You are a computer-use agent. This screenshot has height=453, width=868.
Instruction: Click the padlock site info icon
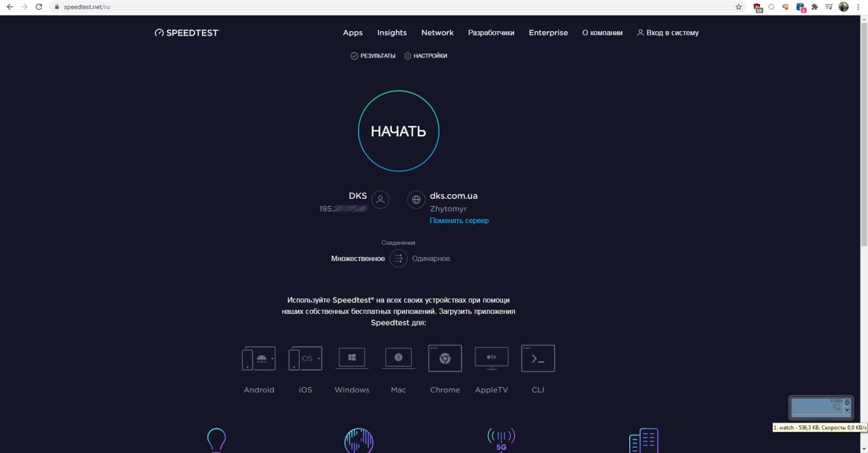[x=58, y=7]
